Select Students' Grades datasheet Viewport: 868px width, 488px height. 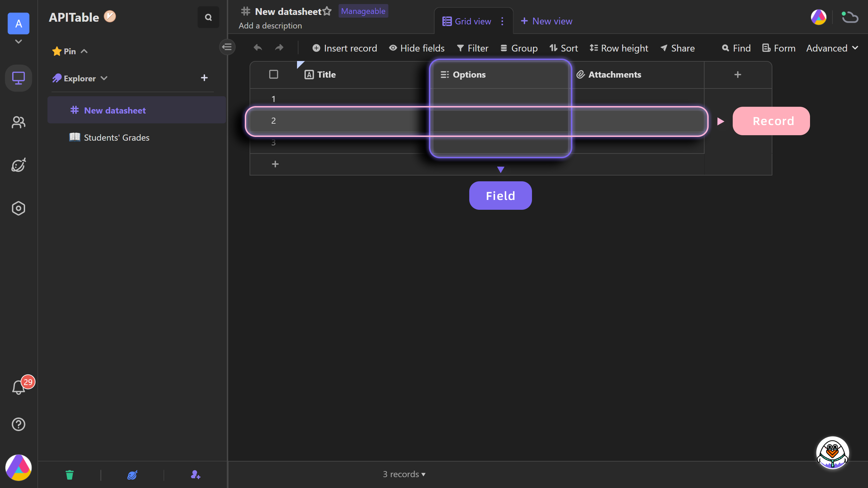[117, 137]
